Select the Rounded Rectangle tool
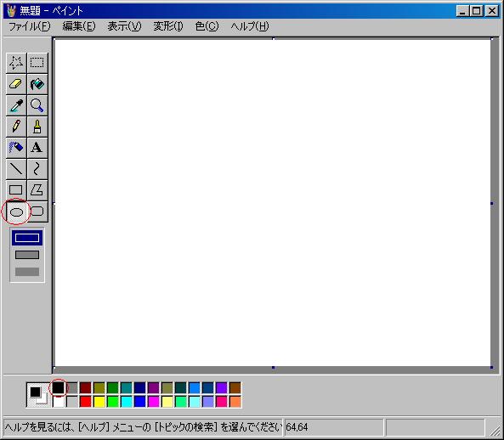 point(37,211)
